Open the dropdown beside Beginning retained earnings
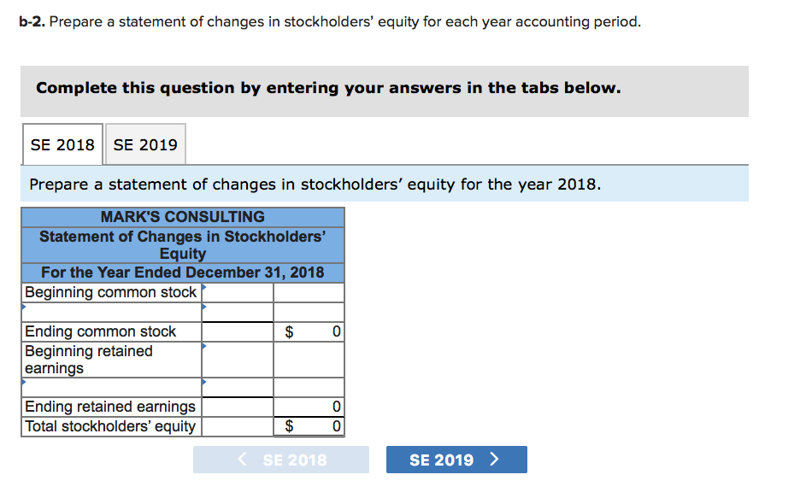This screenshot has height=504, width=812. pyautogui.click(x=204, y=345)
